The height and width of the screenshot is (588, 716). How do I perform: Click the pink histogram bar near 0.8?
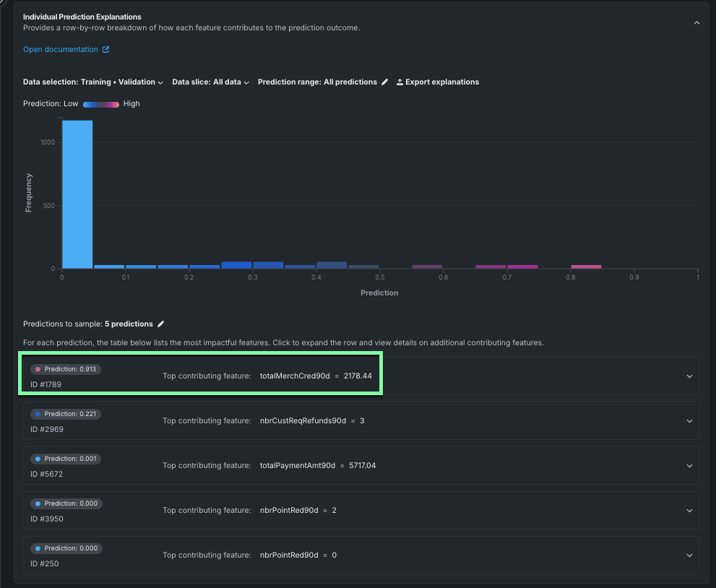pos(585,267)
